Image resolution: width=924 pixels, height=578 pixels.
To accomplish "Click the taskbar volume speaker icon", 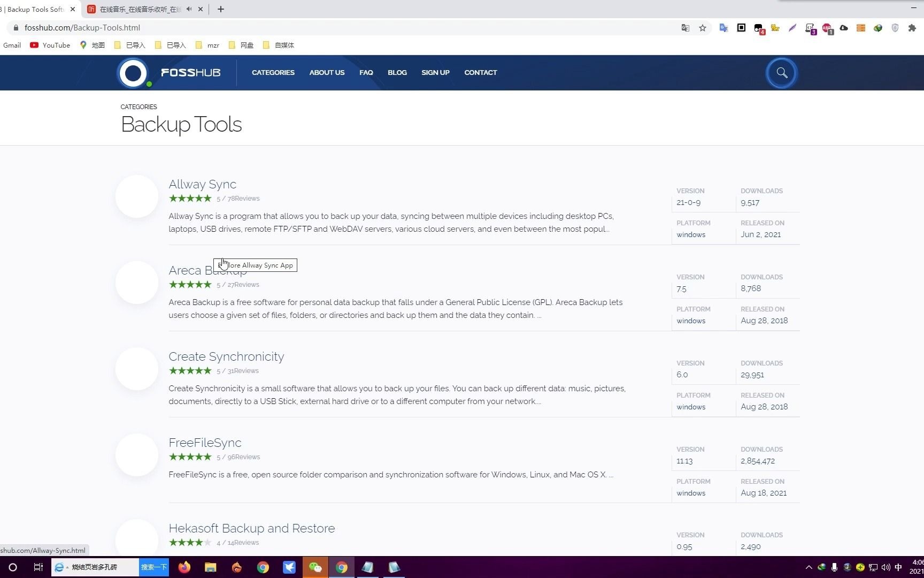I will pyautogui.click(x=886, y=567).
